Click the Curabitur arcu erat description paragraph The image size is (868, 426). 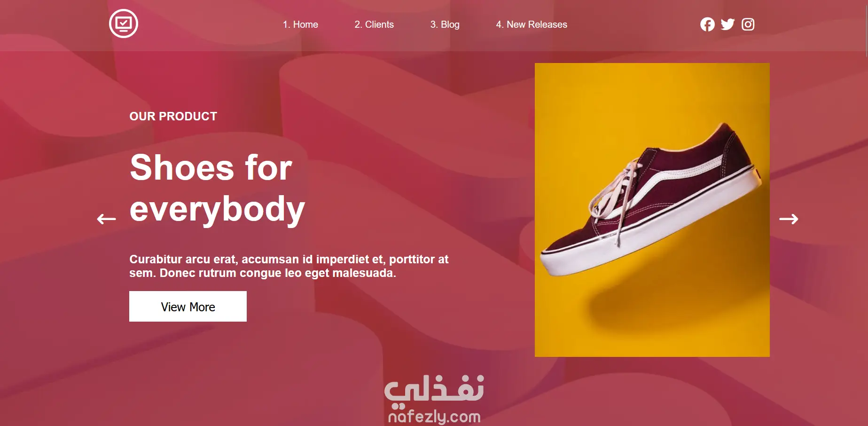pyautogui.click(x=289, y=266)
